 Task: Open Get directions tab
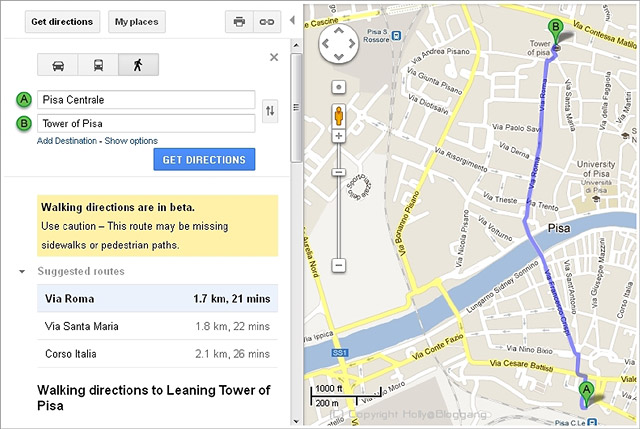point(62,22)
